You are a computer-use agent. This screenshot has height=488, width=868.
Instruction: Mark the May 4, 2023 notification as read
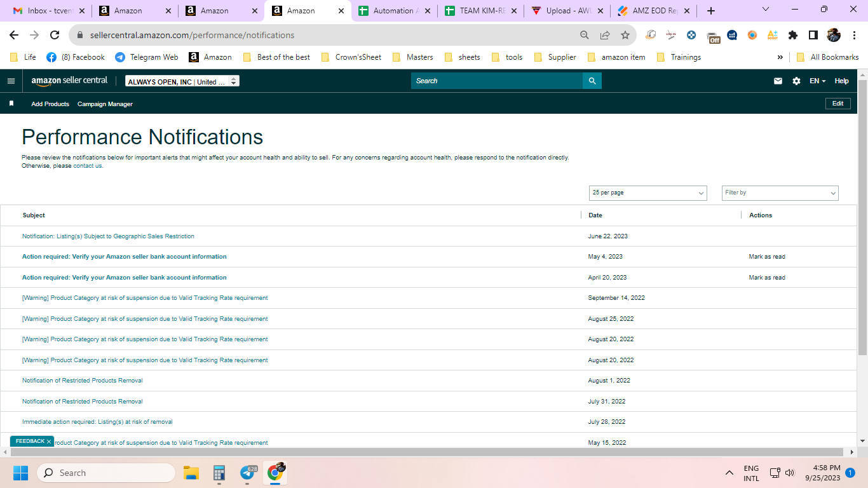pyautogui.click(x=767, y=257)
